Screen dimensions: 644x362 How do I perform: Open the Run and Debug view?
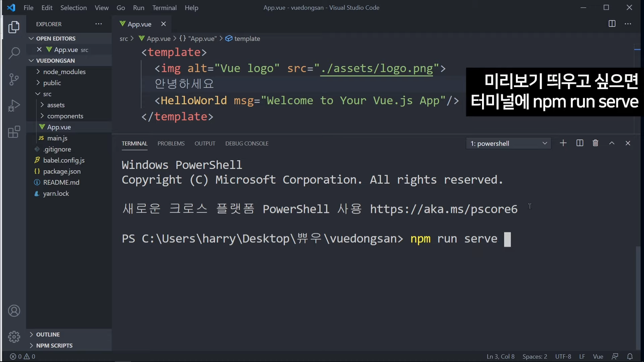14,106
